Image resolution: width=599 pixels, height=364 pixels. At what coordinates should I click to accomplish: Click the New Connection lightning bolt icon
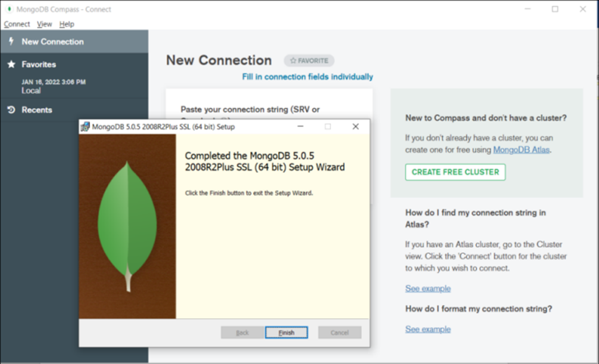coord(11,41)
